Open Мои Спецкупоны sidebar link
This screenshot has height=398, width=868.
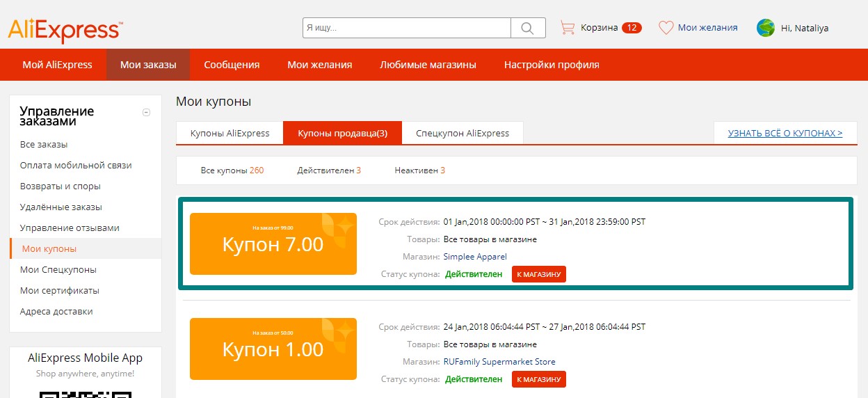click(x=58, y=270)
